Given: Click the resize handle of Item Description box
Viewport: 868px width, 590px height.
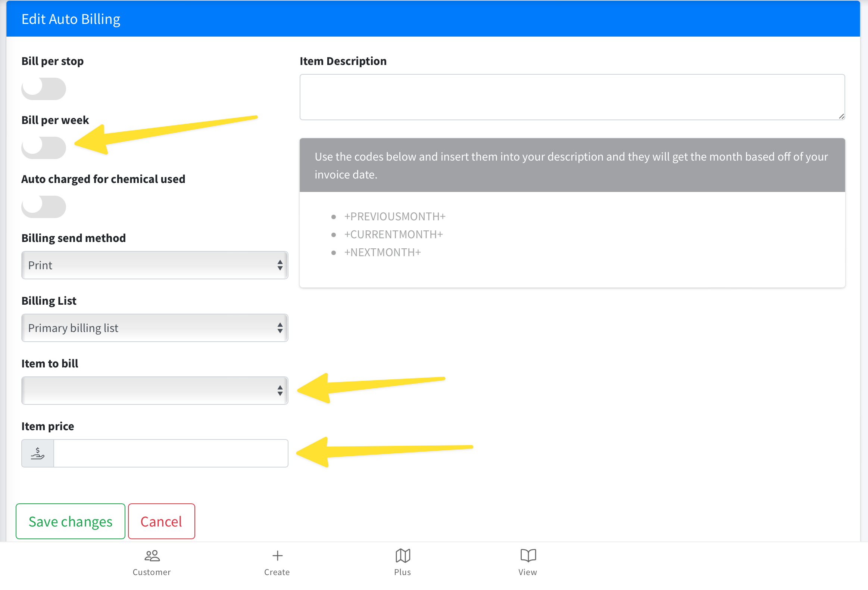Looking at the screenshot, I should pos(841,116).
